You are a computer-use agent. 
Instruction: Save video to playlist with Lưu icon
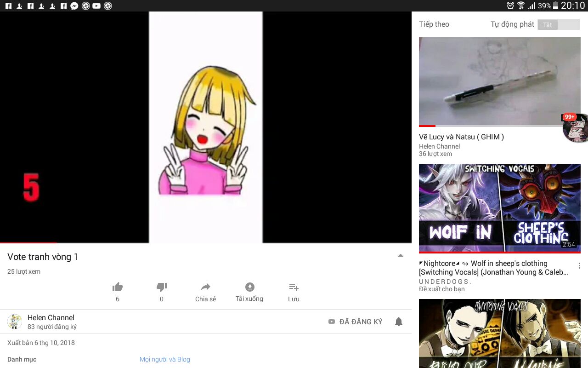294,288
